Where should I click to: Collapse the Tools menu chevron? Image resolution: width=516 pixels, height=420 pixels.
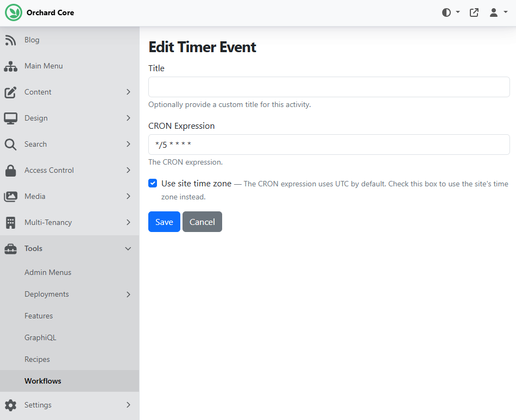point(128,248)
